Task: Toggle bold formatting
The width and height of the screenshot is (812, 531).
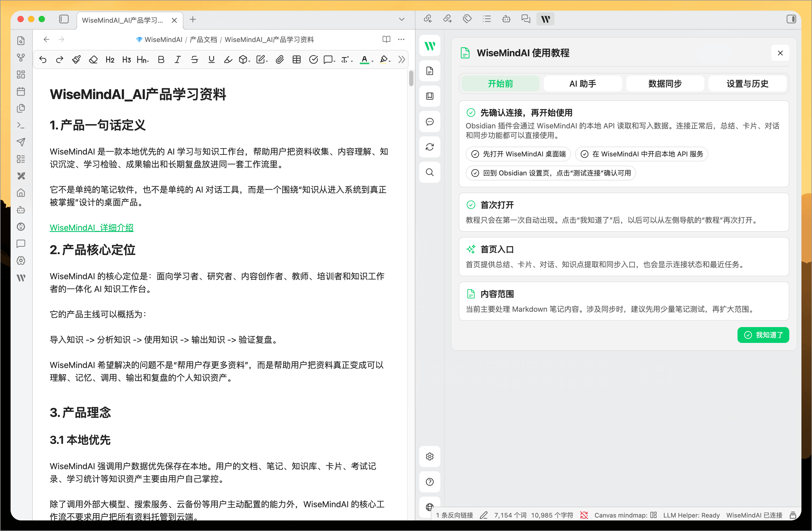Action: click(161, 60)
